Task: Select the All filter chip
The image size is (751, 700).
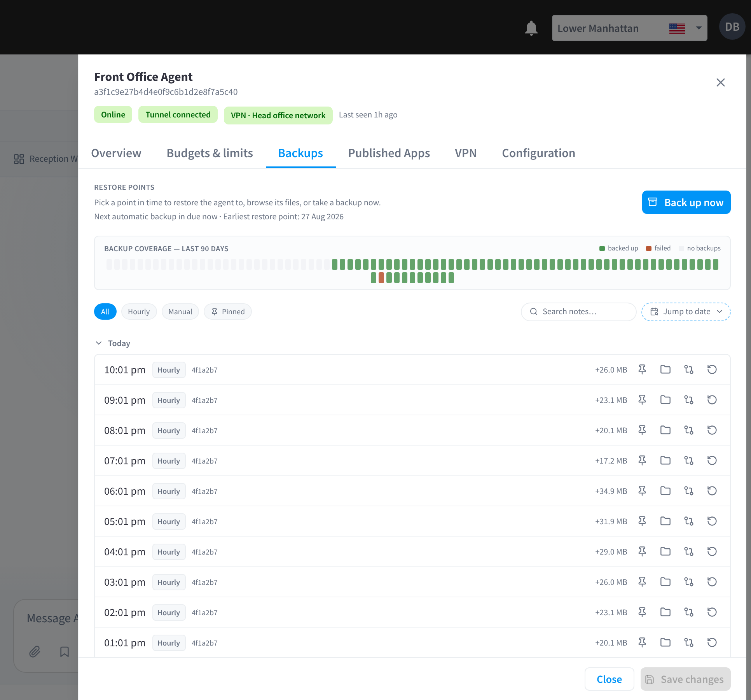Action: click(x=105, y=311)
